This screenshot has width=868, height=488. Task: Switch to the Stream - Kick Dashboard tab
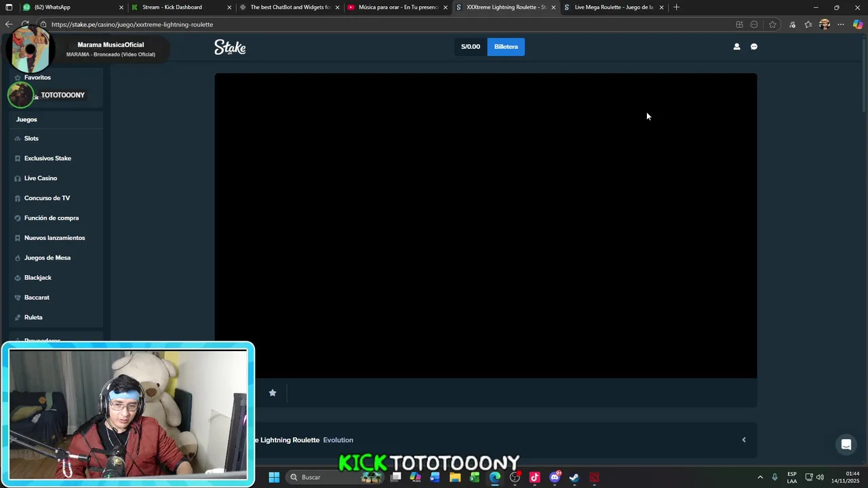click(180, 7)
